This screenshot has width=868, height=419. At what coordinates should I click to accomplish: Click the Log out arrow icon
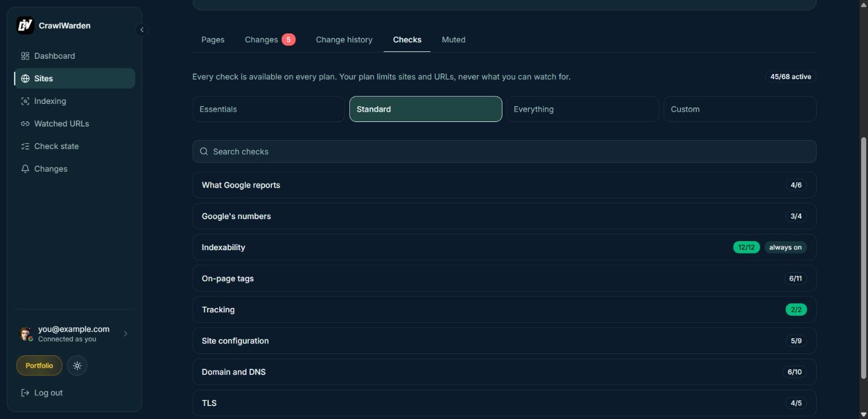[25, 392]
